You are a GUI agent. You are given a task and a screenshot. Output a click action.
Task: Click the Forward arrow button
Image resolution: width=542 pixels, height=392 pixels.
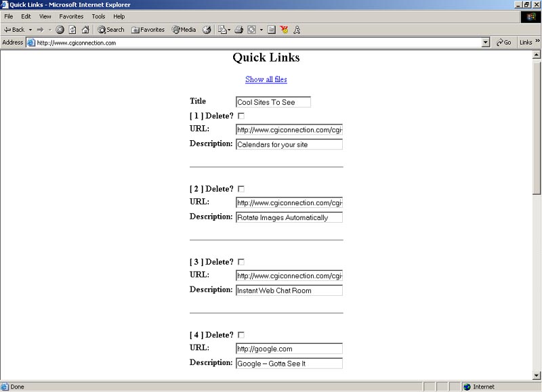[41, 30]
